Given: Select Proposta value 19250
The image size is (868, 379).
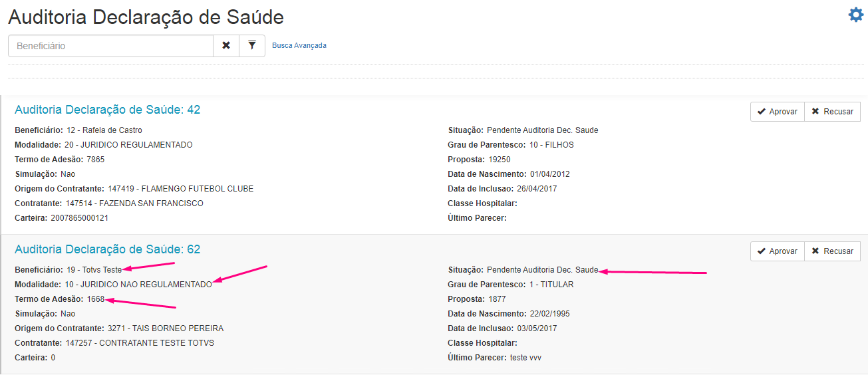Looking at the screenshot, I should 500,160.
